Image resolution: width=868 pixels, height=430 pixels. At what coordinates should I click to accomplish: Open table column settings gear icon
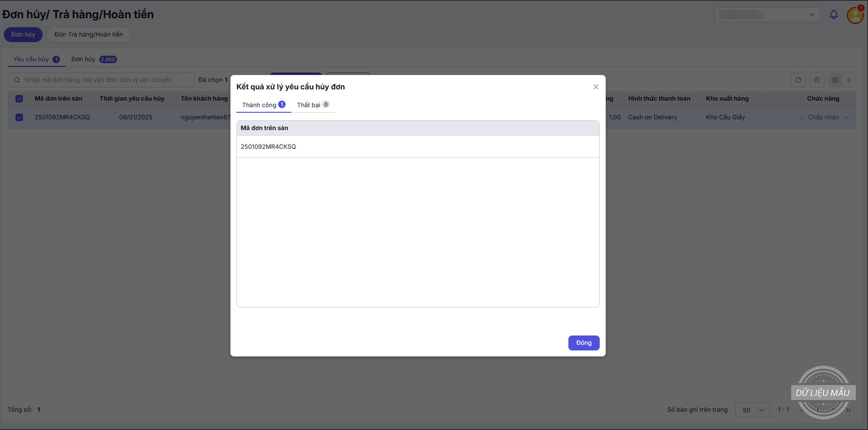(817, 80)
